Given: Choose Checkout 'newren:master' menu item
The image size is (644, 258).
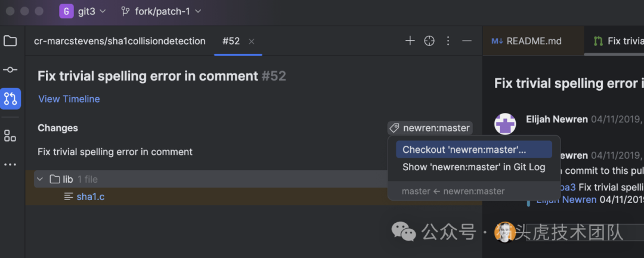Looking at the screenshot, I should point(464,149).
